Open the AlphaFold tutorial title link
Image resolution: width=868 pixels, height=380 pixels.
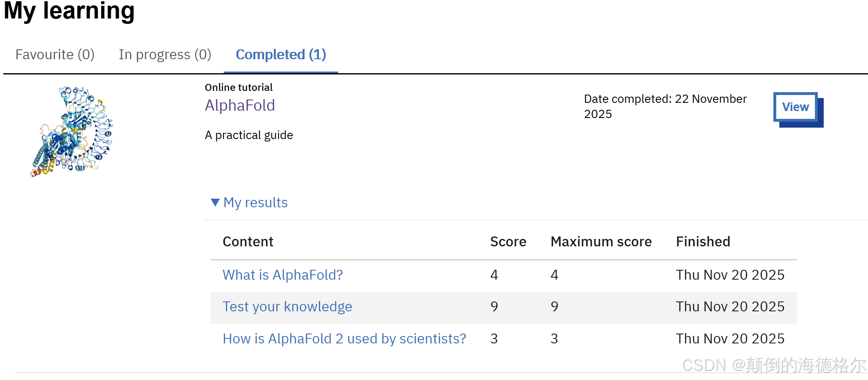[240, 106]
